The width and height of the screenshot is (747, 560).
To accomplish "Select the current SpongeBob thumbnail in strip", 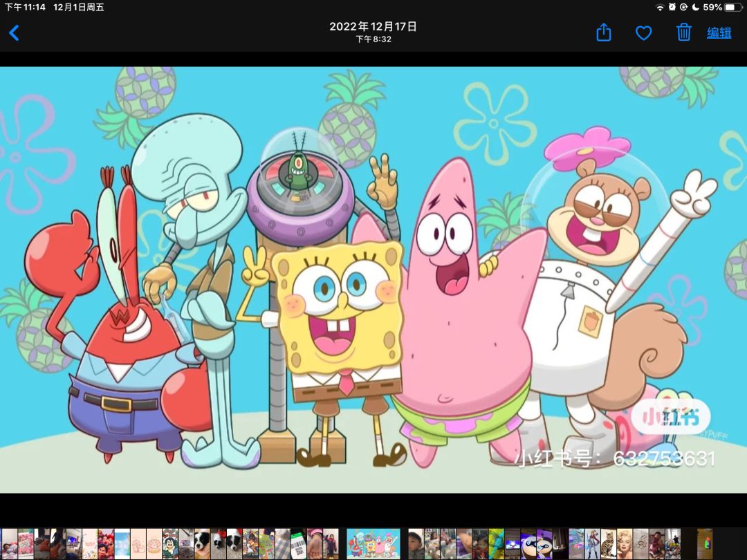I will [x=373, y=543].
